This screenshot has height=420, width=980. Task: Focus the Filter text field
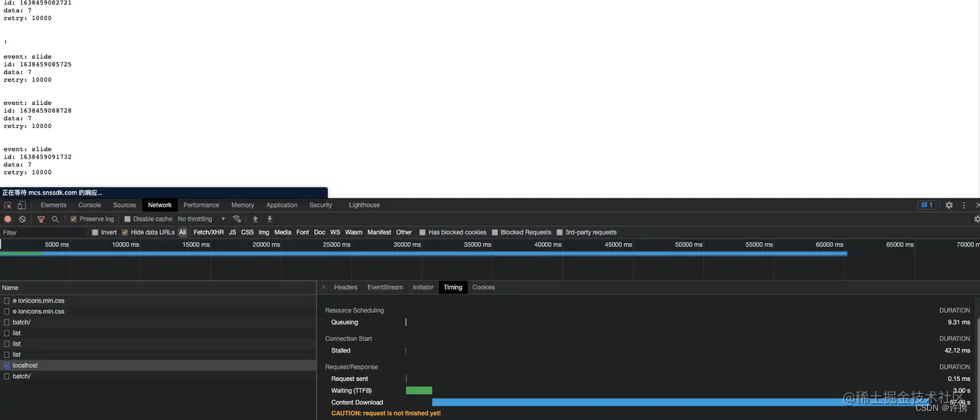44,232
